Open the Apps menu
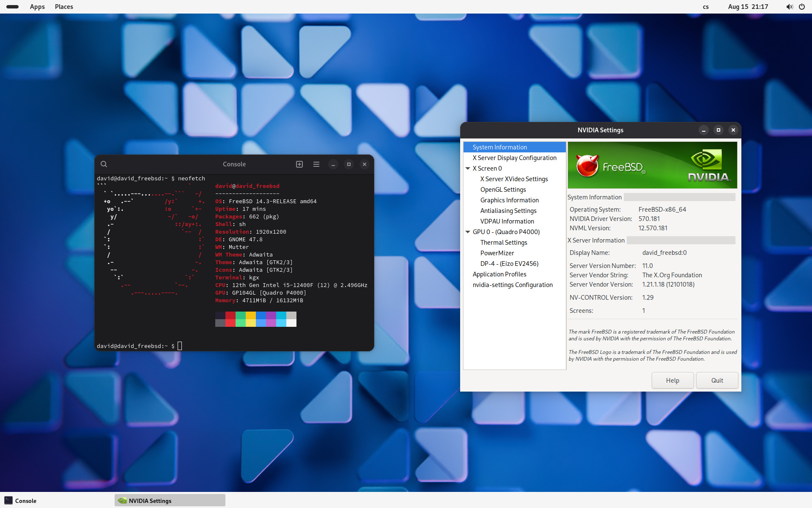Image resolution: width=812 pixels, height=508 pixels. click(x=37, y=7)
